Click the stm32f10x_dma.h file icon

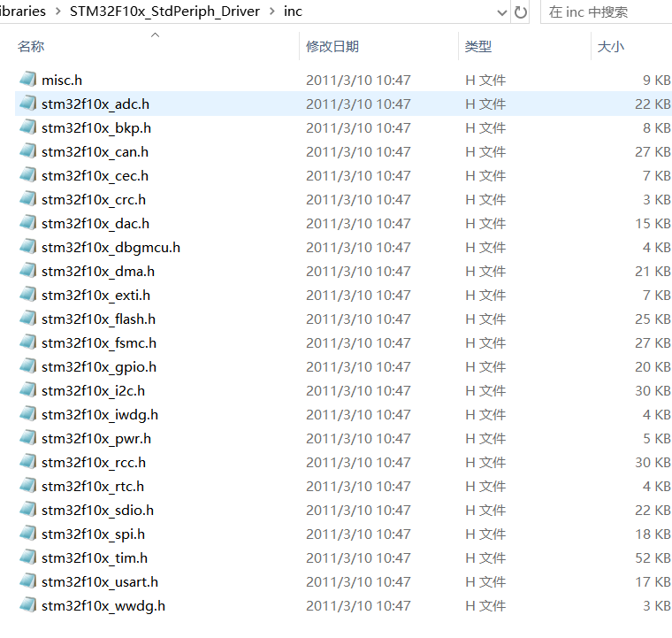28,271
